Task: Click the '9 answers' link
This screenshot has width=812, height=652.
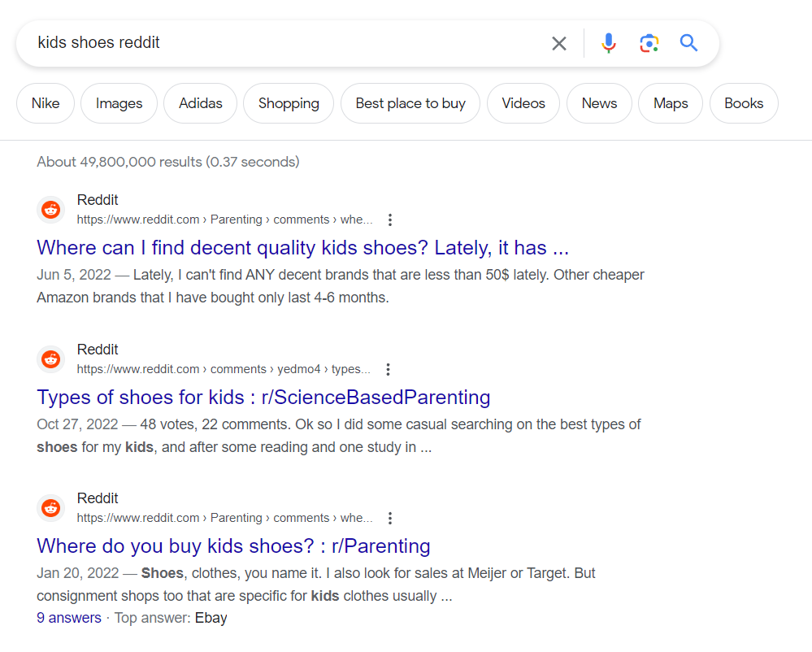Action: [x=69, y=618]
